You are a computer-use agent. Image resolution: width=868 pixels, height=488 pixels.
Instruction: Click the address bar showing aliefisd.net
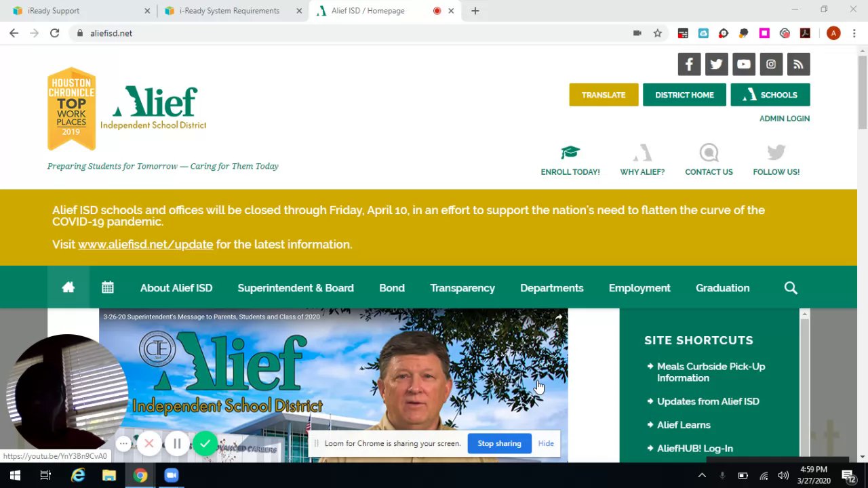click(x=353, y=33)
